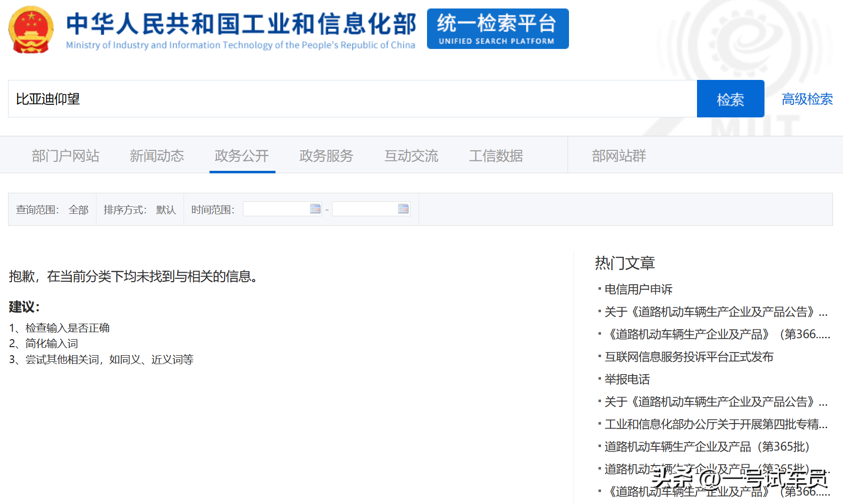This screenshot has height=504, width=843.
Task: Click the start date input field
Action: click(x=282, y=209)
